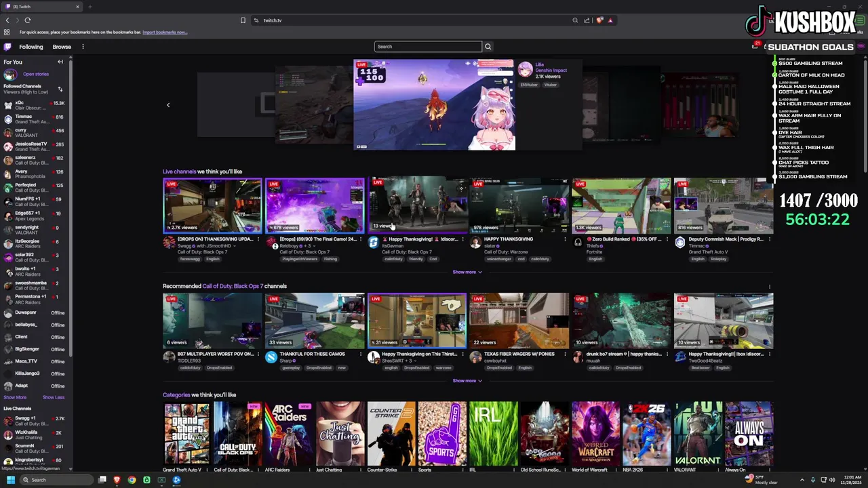This screenshot has height=488, width=868.
Task: Expand Show more under Recommended Black Ops 7
Action: [x=467, y=380]
